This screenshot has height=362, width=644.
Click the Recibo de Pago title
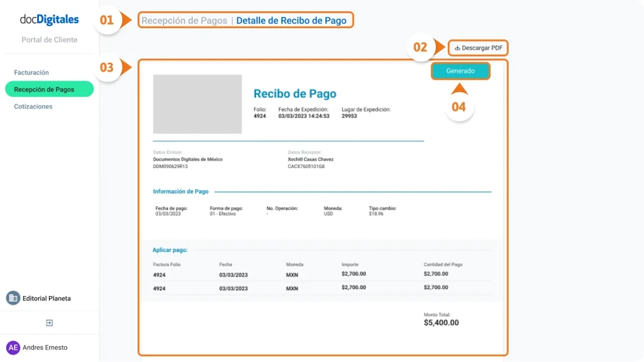[x=295, y=94]
